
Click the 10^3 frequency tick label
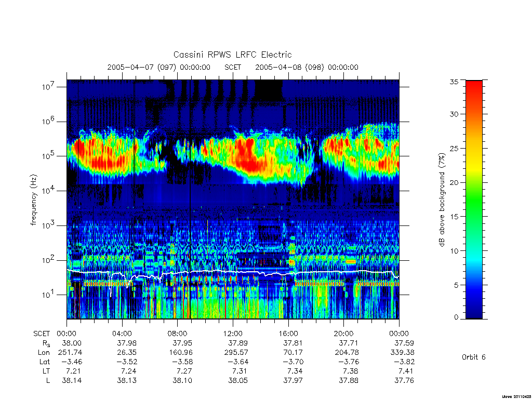(48, 225)
